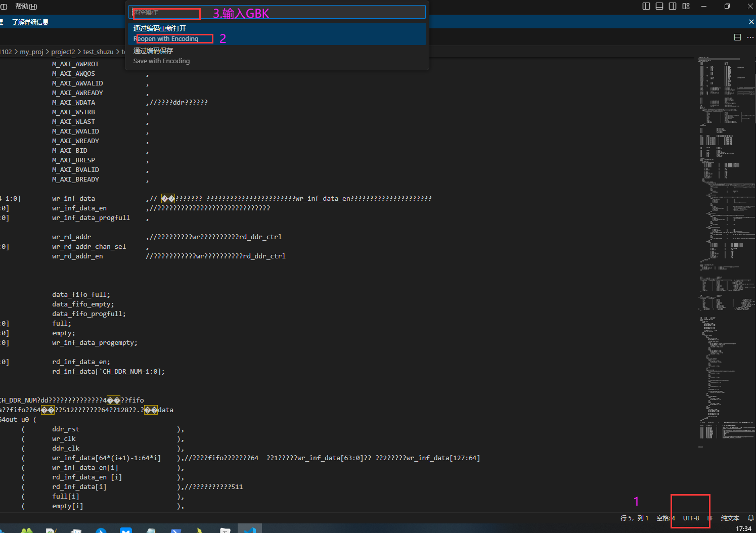Open the 纯文本 language mode selector
Image resolution: width=756 pixels, height=533 pixels.
pos(730,518)
